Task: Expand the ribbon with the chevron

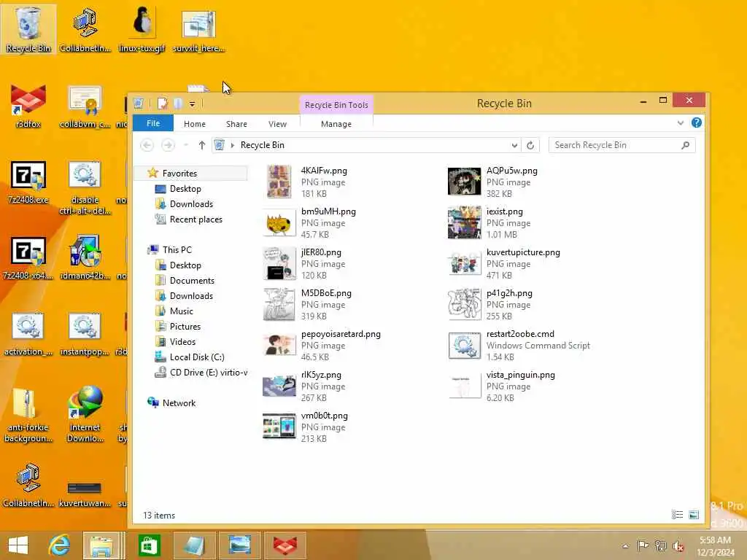Action: [681, 122]
